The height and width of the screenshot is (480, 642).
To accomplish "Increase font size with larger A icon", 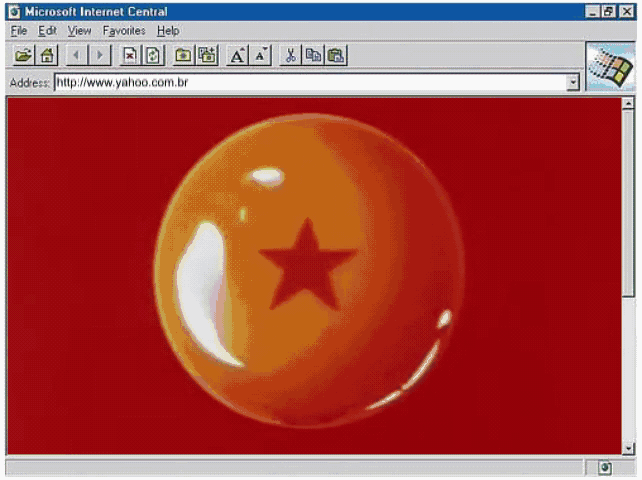I will coord(237,55).
